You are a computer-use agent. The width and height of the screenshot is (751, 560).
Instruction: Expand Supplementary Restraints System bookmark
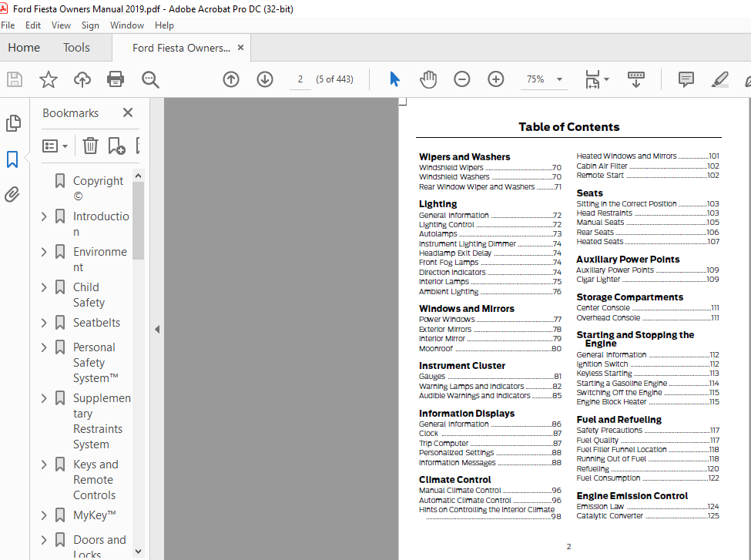(44, 398)
